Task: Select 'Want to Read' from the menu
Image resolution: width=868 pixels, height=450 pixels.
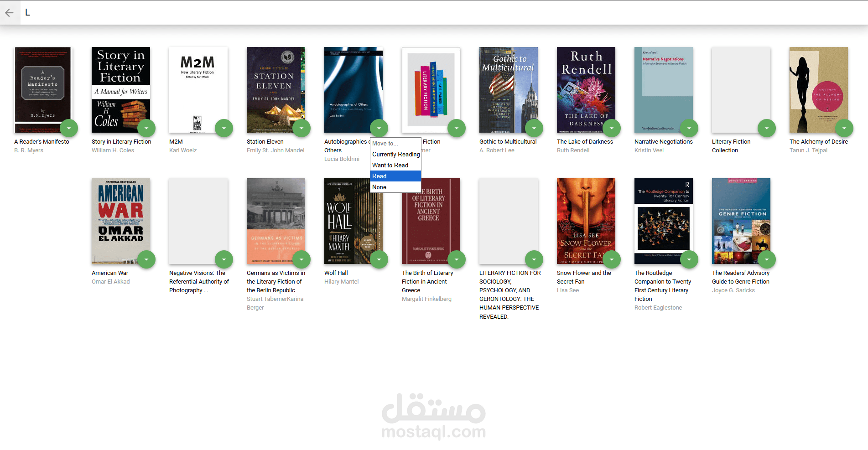Action: pyautogui.click(x=396, y=165)
